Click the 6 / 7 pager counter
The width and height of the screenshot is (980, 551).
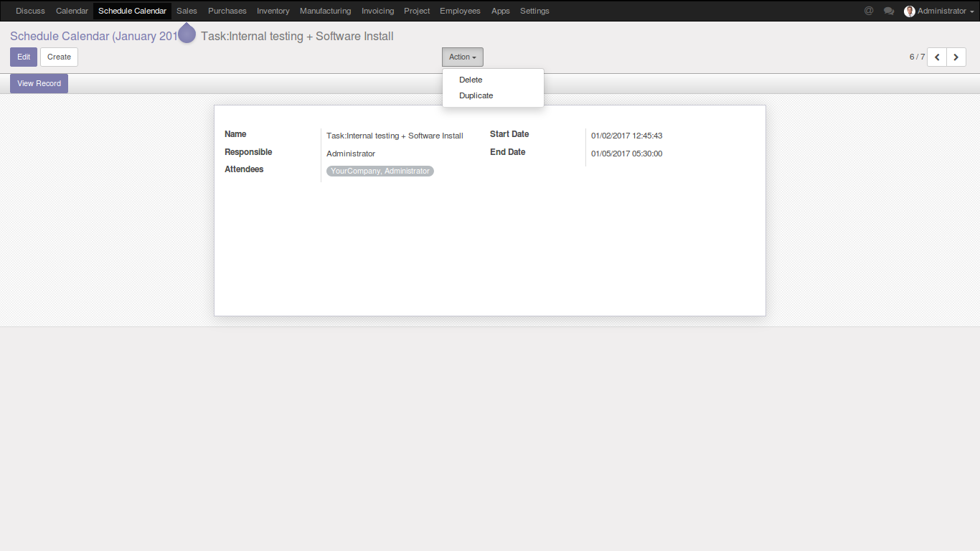(917, 57)
